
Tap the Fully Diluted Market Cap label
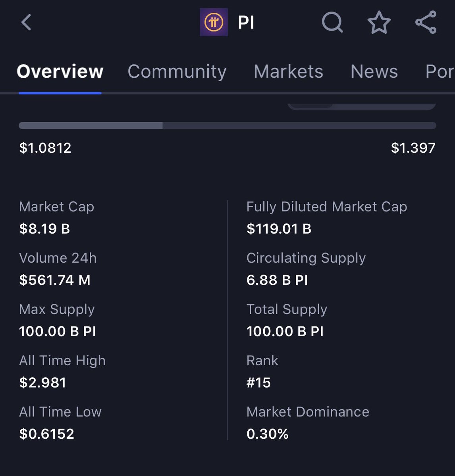click(x=327, y=207)
